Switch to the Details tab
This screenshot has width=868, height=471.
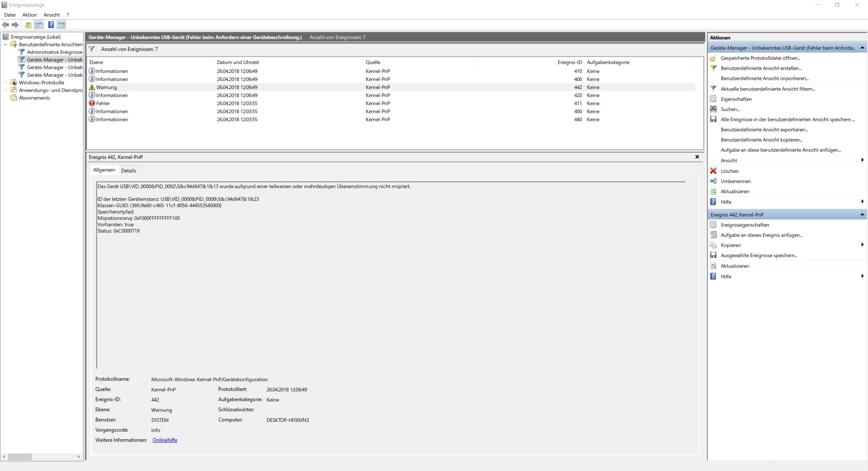pyautogui.click(x=129, y=170)
